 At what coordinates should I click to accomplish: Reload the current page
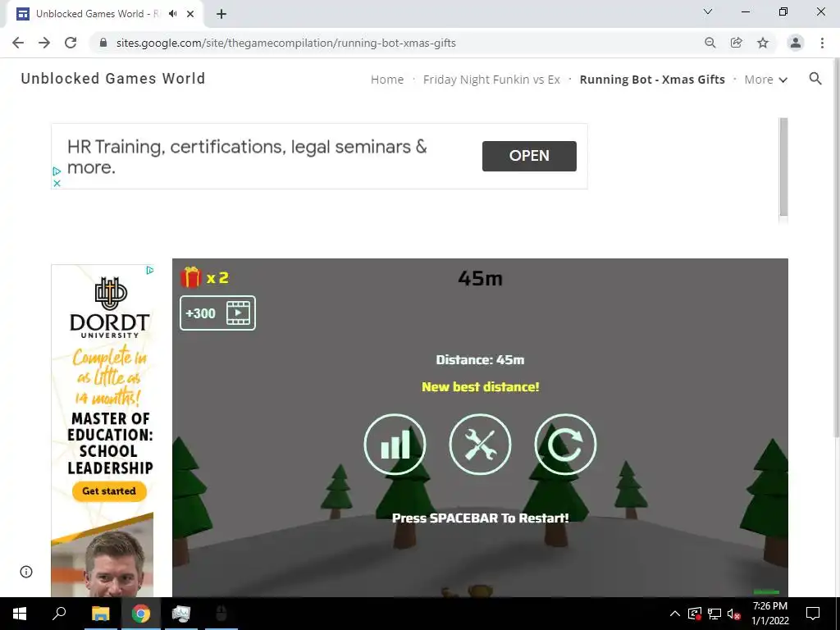coord(71,43)
